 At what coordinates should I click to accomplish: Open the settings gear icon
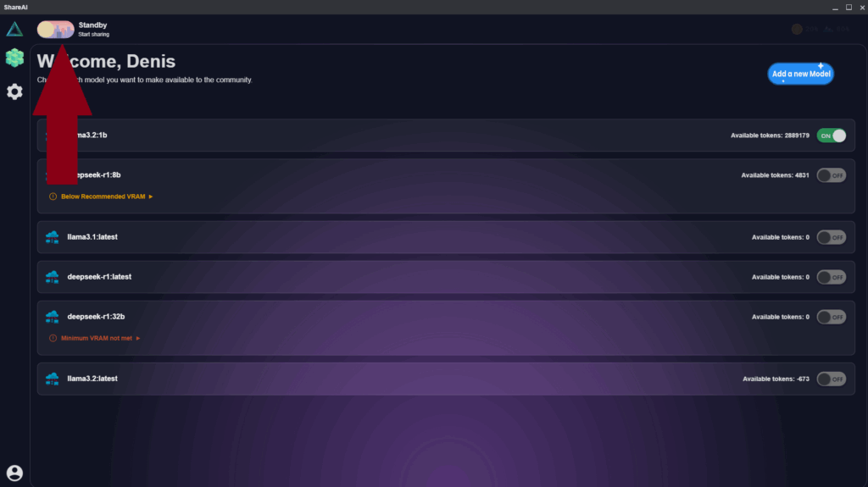click(14, 91)
